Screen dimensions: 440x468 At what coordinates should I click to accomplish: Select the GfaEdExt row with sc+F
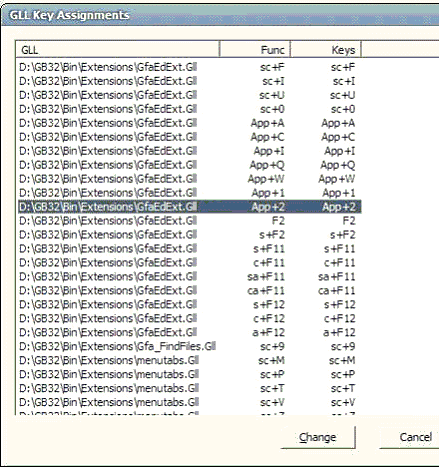click(x=189, y=67)
